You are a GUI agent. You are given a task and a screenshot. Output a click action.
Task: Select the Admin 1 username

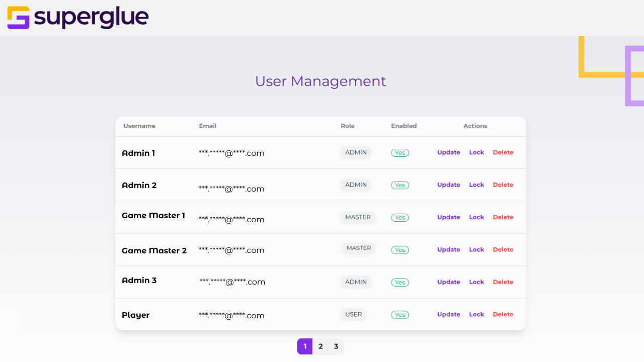[x=138, y=153]
